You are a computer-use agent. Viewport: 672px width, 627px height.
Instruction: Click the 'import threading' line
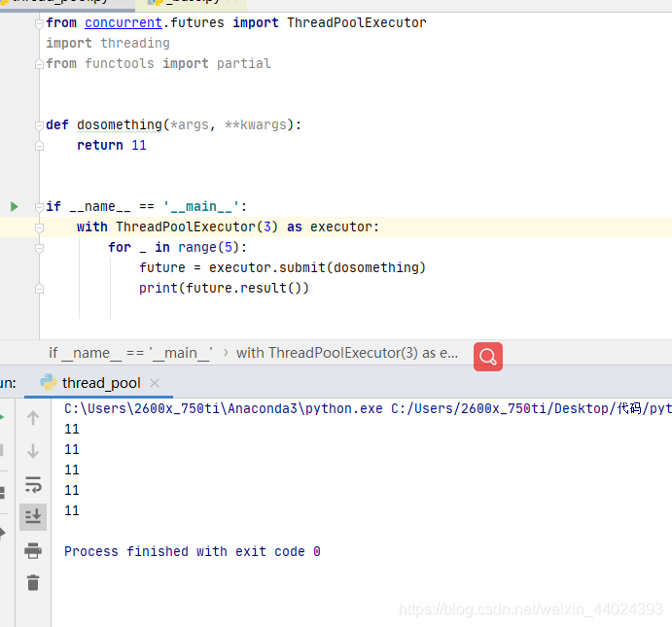pyautogui.click(x=108, y=43)
